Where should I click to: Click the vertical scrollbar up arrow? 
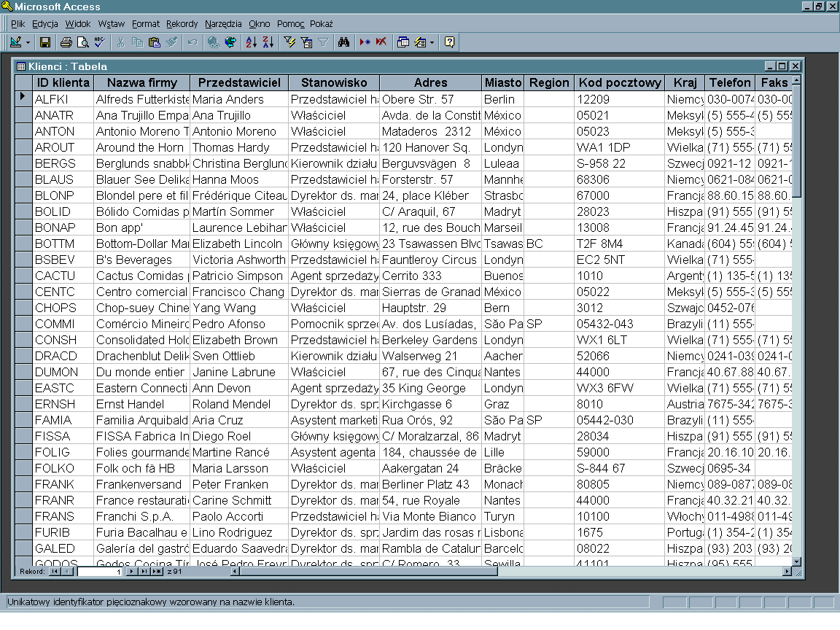(x=796, y=79)
